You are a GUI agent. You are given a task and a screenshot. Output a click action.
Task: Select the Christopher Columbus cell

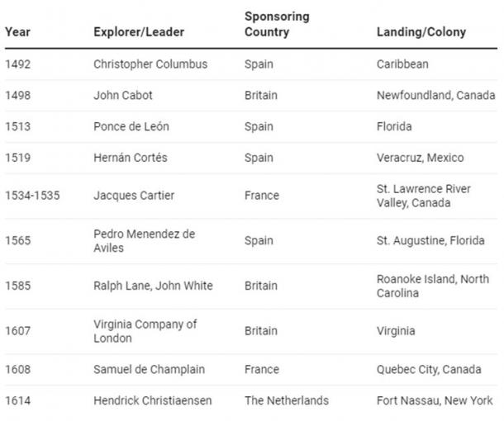point(150,64)
